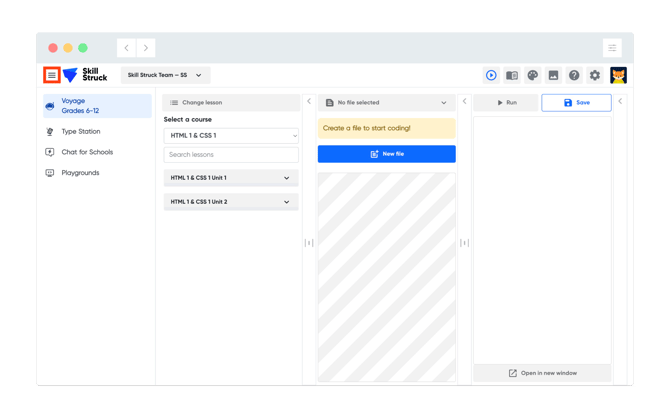Expand HTML 1 & CSS 1 Unit 1
The height and width of the screenshot is (418, 670).
point(231,178)
